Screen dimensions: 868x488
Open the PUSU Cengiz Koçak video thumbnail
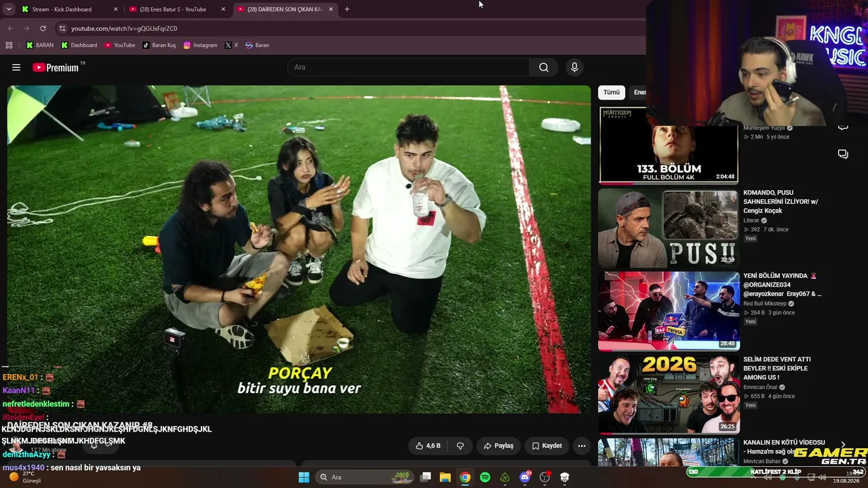(x=668, y=228)
